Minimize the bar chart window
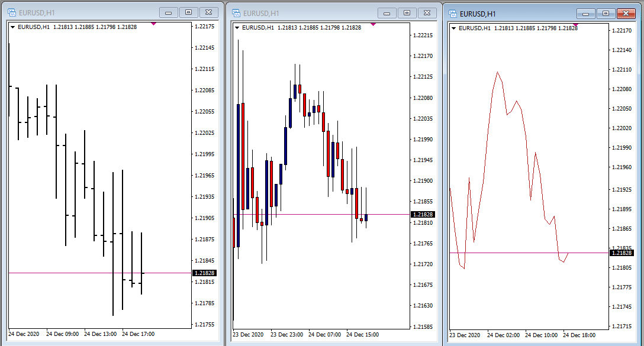This screenshot has width=644, height=346. 168,13
